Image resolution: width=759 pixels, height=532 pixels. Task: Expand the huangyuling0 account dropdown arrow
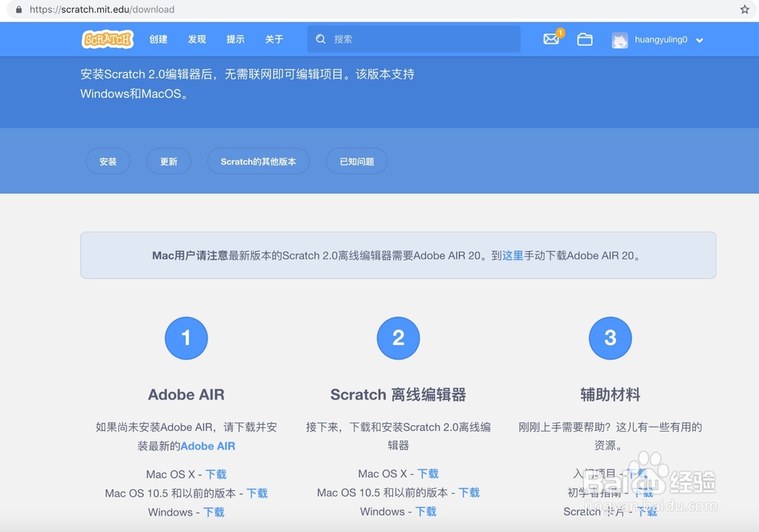click(700, 40)
